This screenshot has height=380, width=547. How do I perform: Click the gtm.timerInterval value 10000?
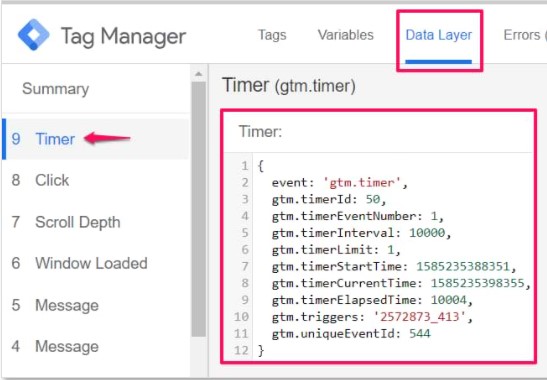[x=427, y=233]
